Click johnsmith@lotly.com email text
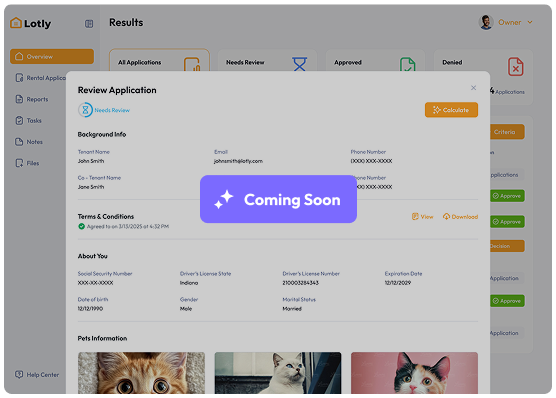 click(238, 161)
